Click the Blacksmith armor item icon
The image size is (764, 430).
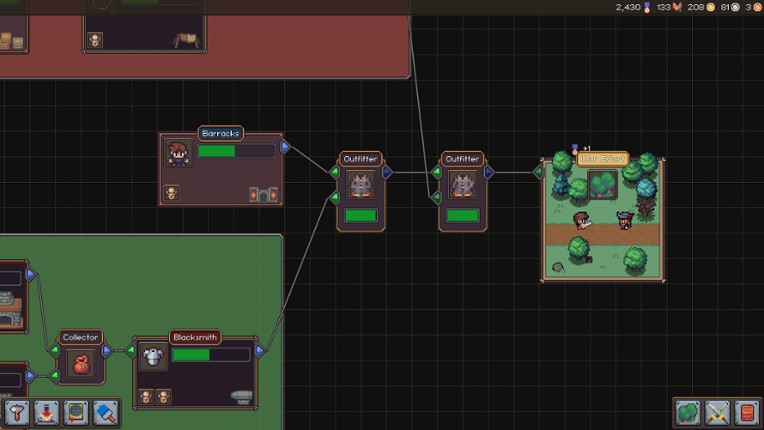[152, 356]
